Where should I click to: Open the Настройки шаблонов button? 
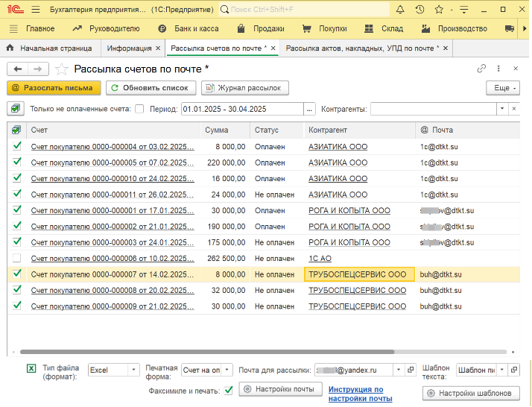pyautogui.click(x=471, y=393)
